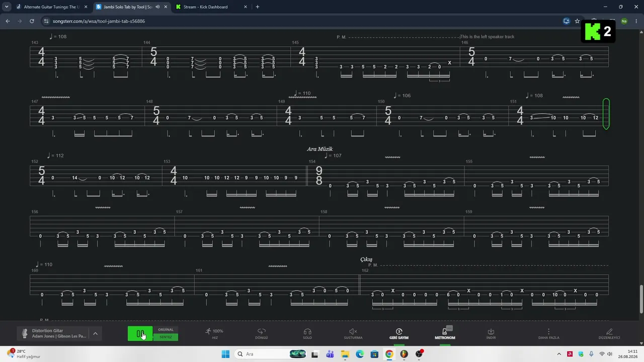Open the DAHA FAZLA options menu
644x362 pixels.
(549, 334)
